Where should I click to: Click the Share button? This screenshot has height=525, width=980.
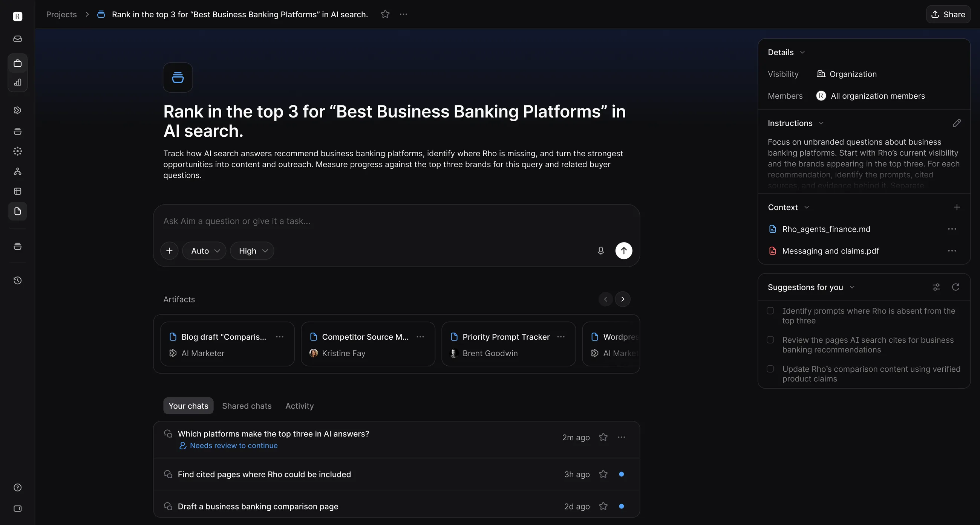(948, 14)
